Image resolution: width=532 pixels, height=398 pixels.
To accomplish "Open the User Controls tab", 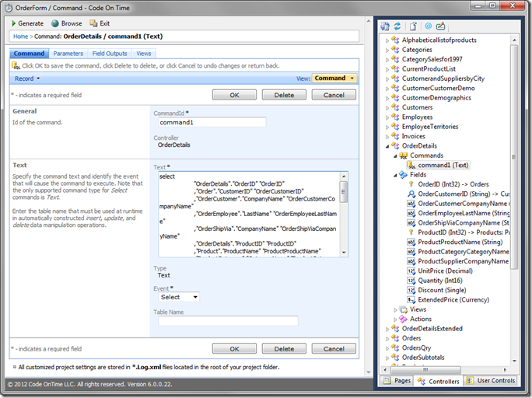I will pos(491,381).
